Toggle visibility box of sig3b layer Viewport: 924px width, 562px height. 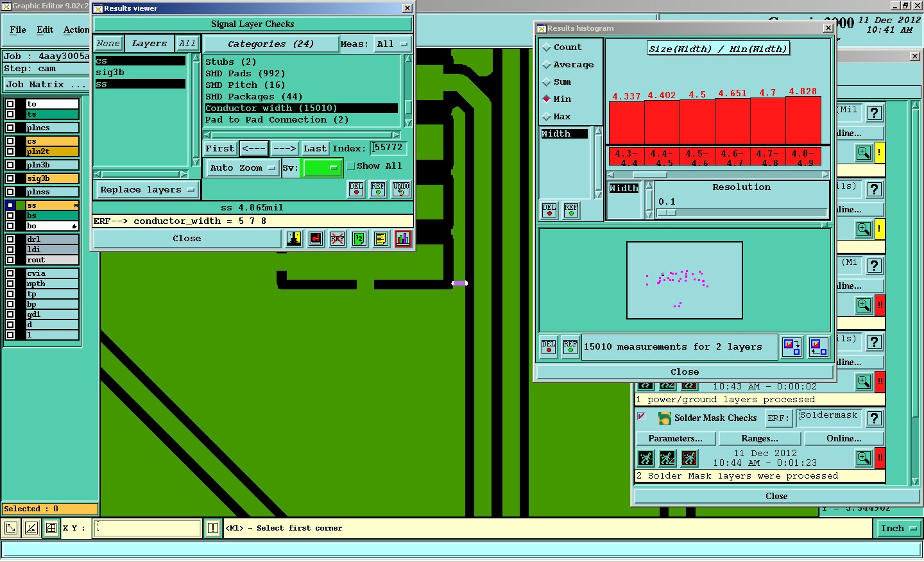(10, 178)
